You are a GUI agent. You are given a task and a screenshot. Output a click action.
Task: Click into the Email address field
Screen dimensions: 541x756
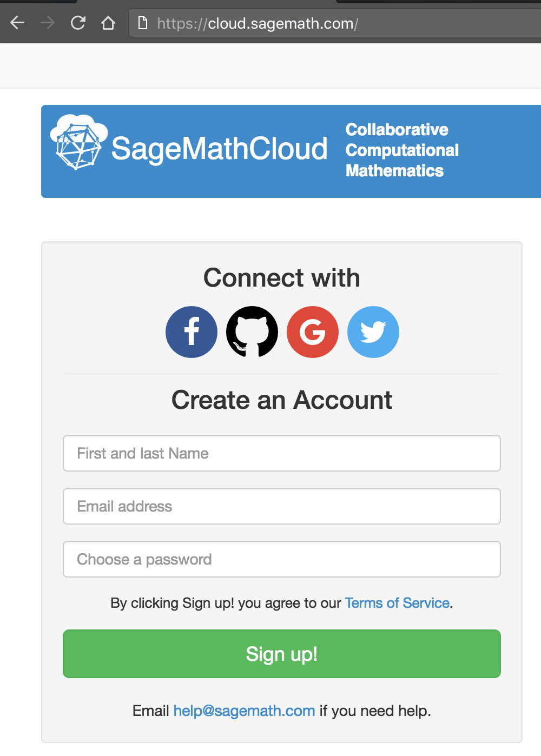pyautogui.click(x=281, y=506)
